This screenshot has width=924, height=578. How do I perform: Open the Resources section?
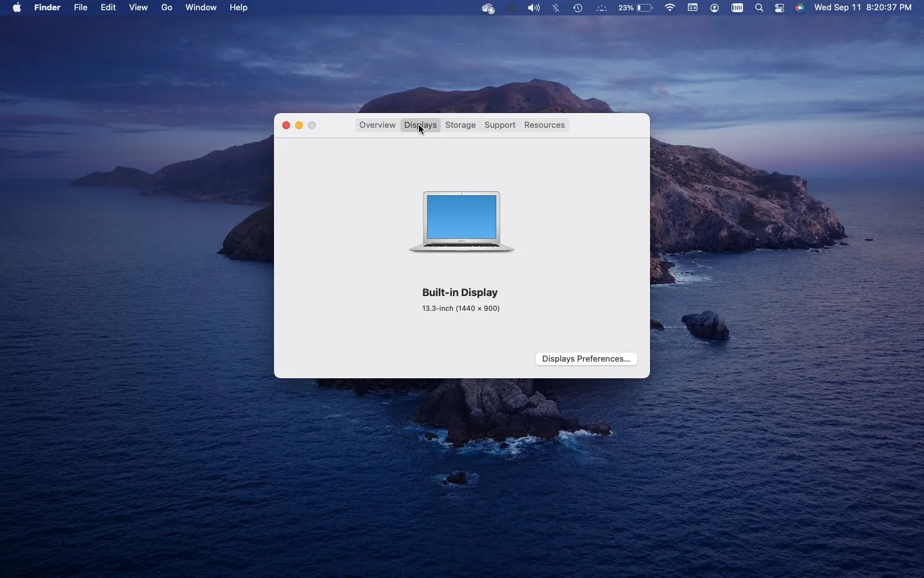click(x=544, y=125)
